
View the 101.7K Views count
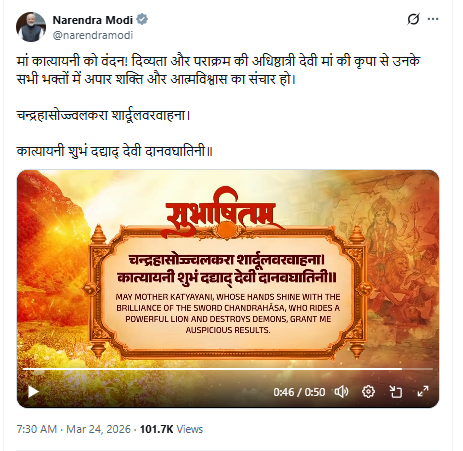pyautogui.click(x=171, y=429)
